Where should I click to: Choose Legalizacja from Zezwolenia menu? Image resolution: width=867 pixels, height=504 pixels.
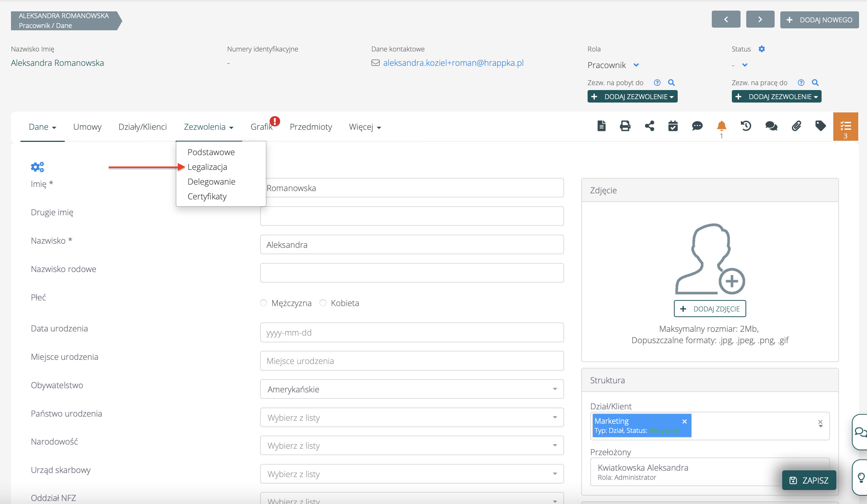click(x=207, y=167)
